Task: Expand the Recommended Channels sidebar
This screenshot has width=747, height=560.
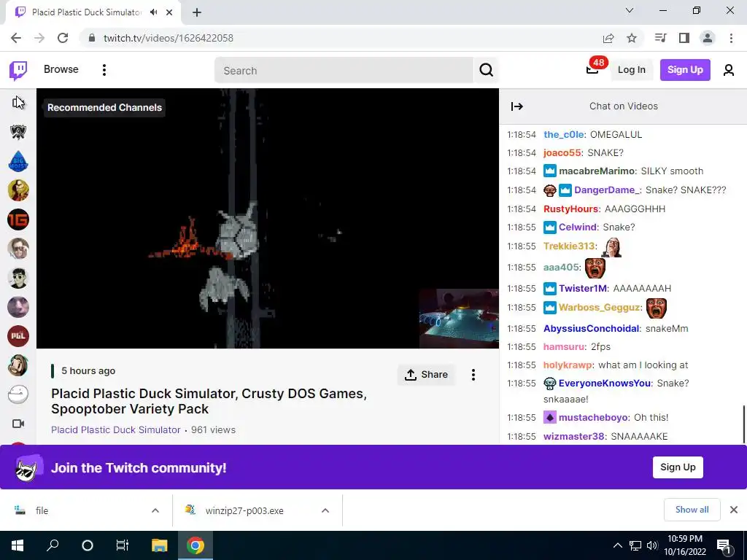Action: (x=18, y=102)
